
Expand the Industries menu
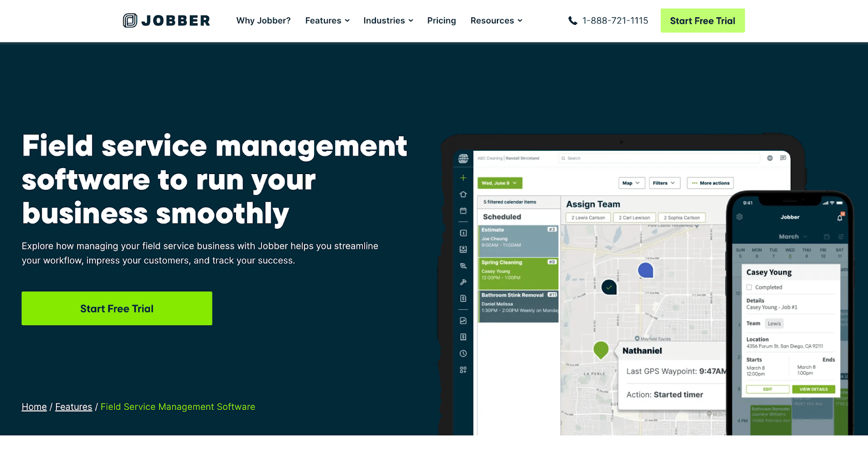(x=388, y=21)
